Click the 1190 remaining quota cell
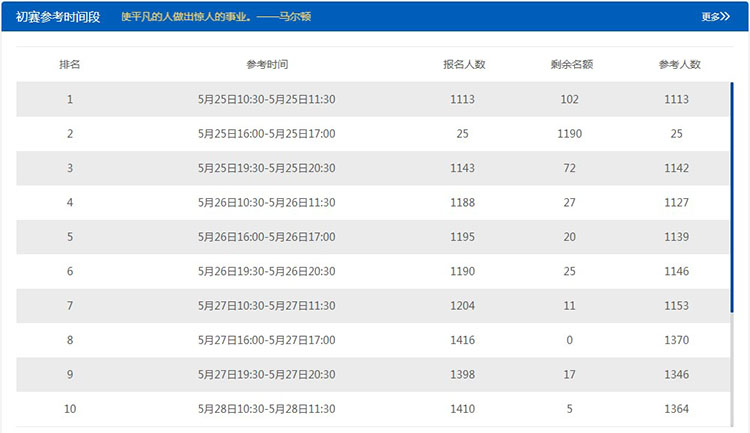Screen dimensions: 750x433 571,134
